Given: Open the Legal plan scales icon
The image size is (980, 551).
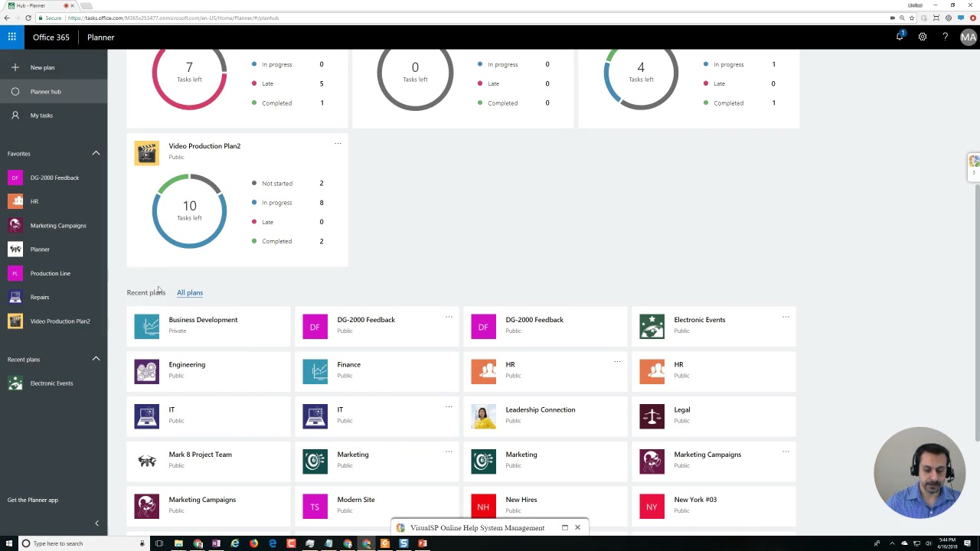Looking at the screenshot, I should point(652,417).
